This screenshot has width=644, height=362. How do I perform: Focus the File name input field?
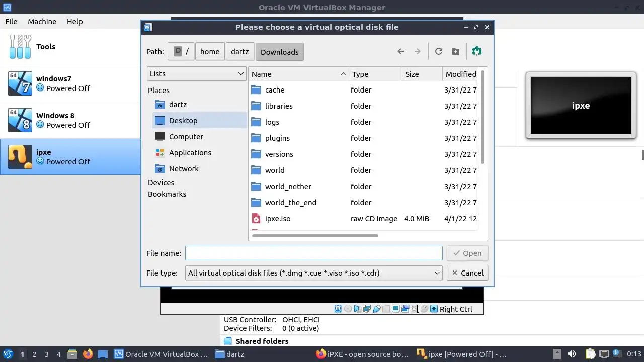pos(314,253)
